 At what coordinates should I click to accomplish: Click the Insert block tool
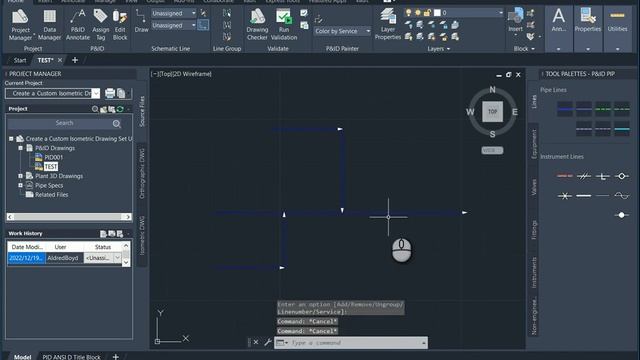516,20
